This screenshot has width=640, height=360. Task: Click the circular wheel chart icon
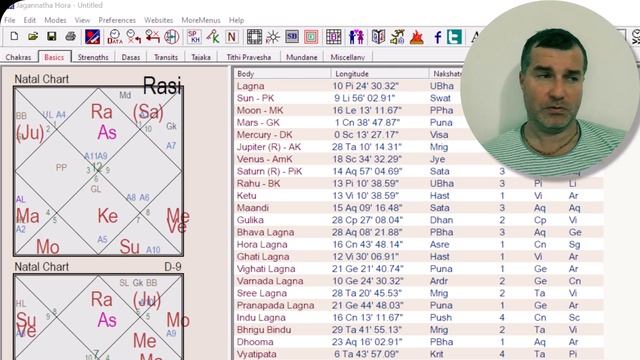171,37
